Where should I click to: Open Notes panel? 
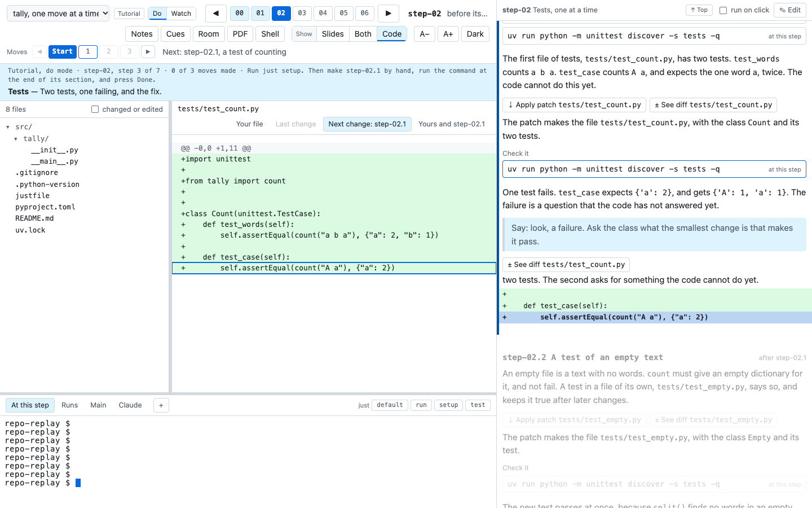tap(142, 34)
